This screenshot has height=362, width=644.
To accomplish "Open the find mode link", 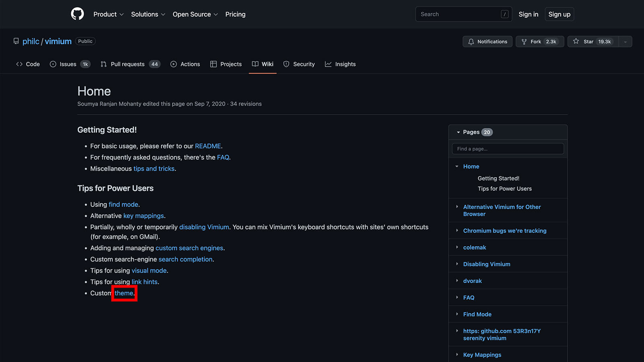I will [x=124, y=204].
